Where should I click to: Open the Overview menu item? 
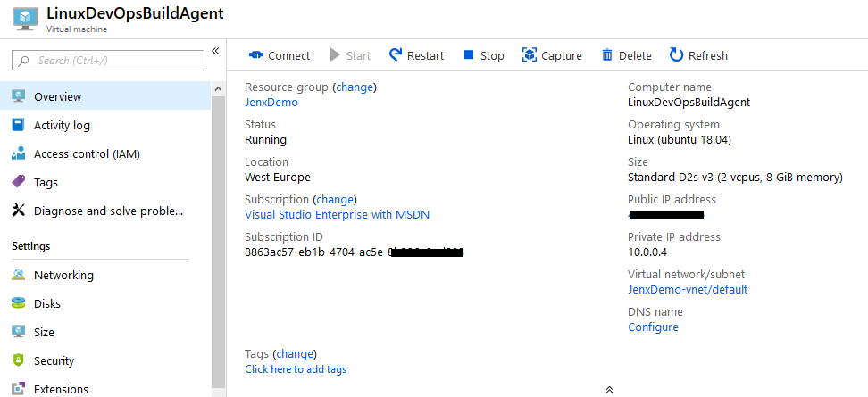[x=105, y=96]
